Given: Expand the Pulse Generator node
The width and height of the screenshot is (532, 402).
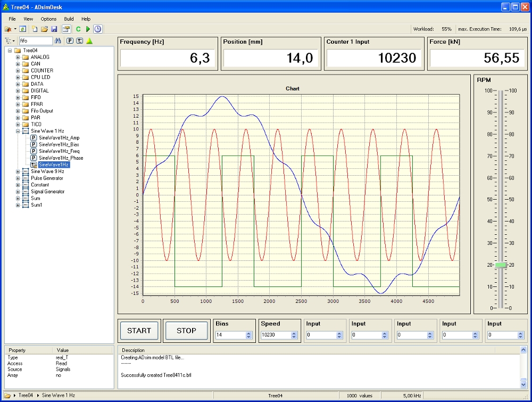Looking at the screenshot, I should point(18,178).
